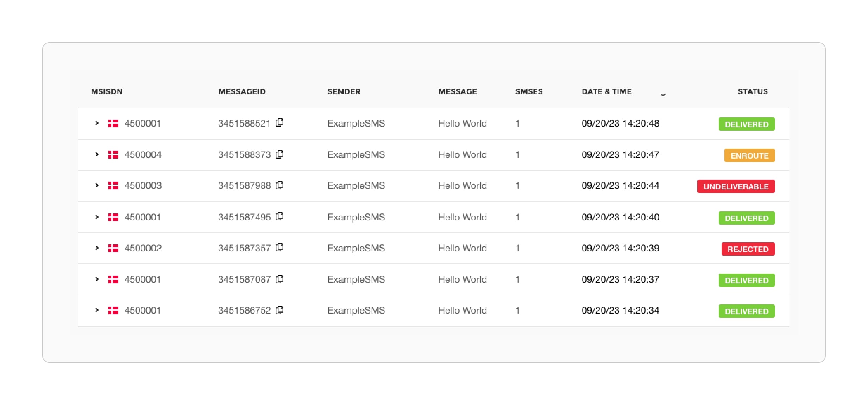Expand details of the ENROUTE message row
This screenshot has height=405, width=868.
point(96,154)
